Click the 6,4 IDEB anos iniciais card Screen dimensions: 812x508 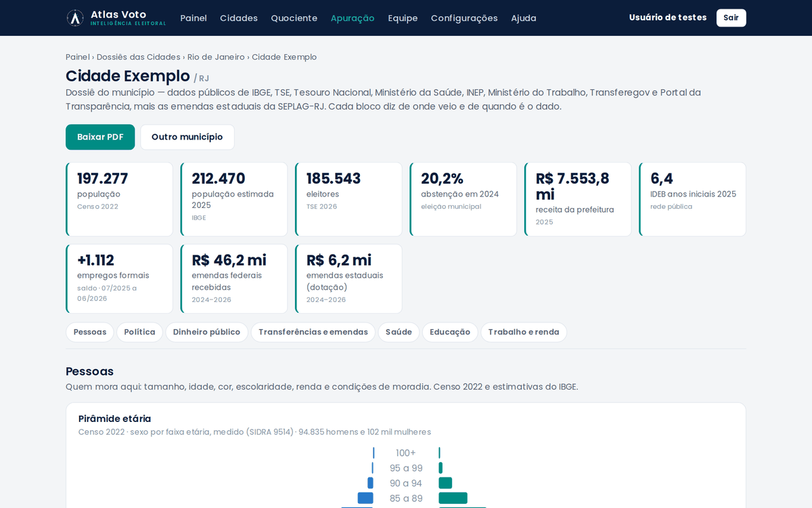pos(692,199)
